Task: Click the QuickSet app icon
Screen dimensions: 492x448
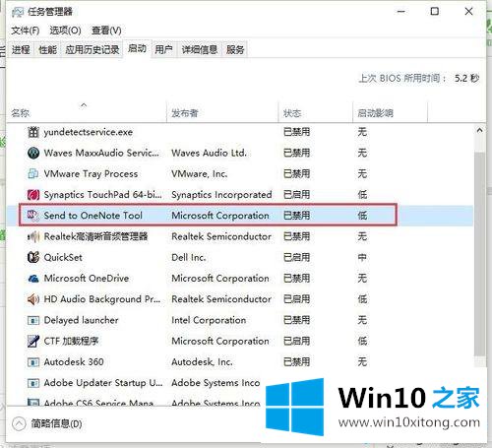Action: click(33, 257)
